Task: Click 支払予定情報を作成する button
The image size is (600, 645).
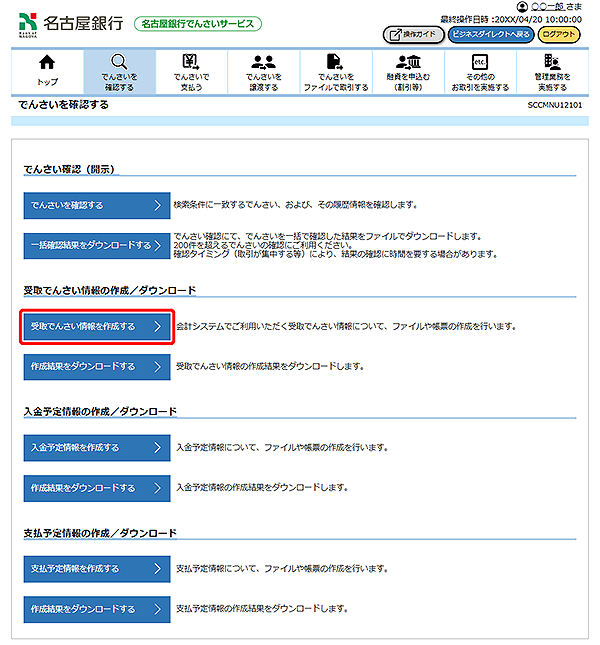Action: click(97, 568)
